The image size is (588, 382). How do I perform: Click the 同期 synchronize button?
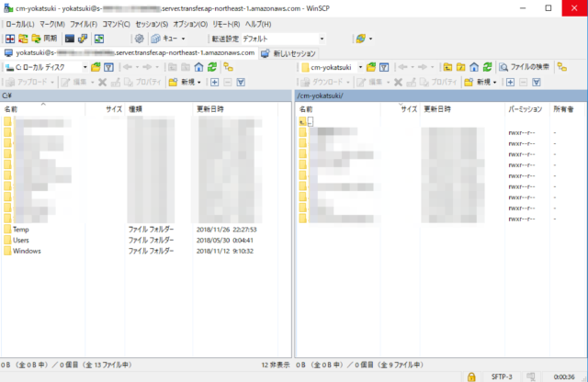pyautogui.click(x=44, y=39)
